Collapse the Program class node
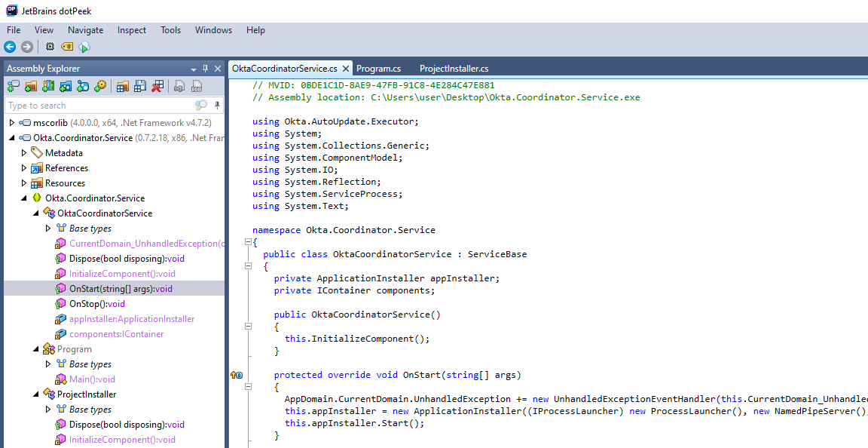Viewport: 868px width, 448px height. click(x=36, y=348)
